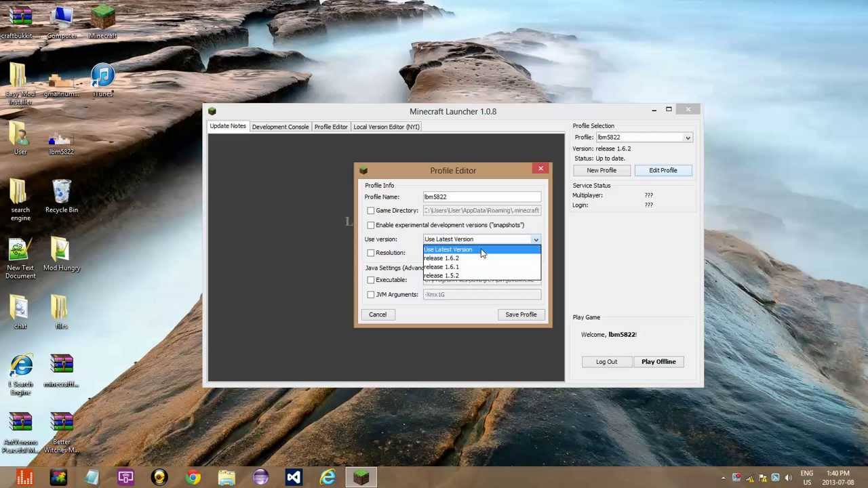
Task: Choose release 1.5.2 from version list
Action: click(x=482, y=276)
